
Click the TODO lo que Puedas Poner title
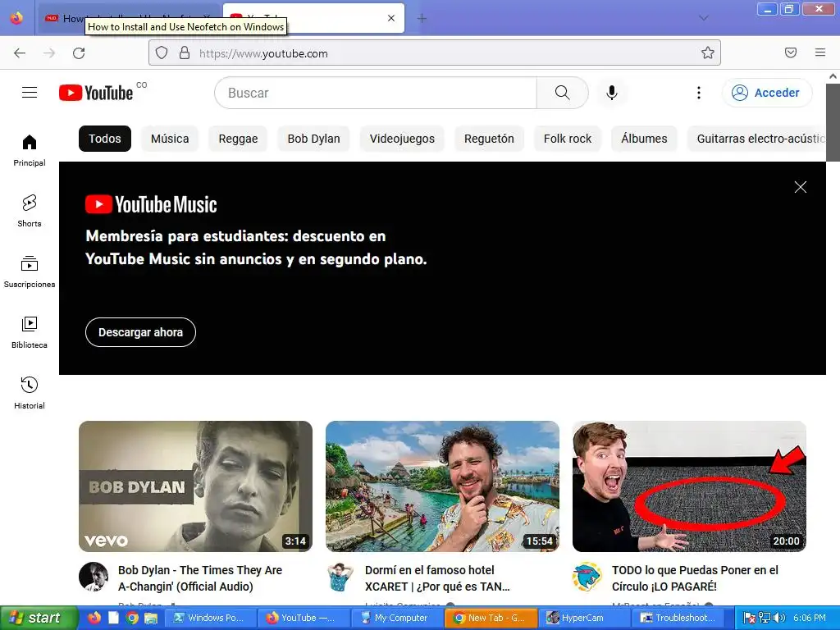tap(695, 578)
